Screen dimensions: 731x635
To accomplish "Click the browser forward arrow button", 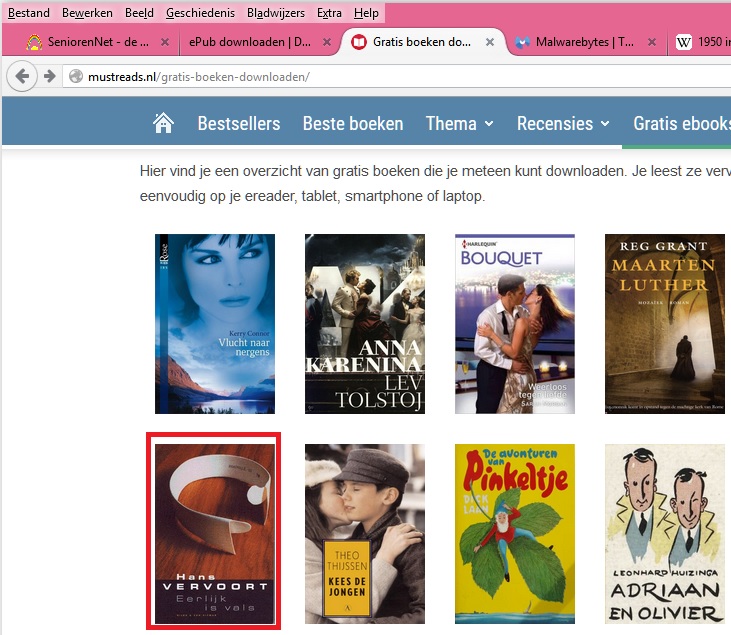I will tap(48, 76).
